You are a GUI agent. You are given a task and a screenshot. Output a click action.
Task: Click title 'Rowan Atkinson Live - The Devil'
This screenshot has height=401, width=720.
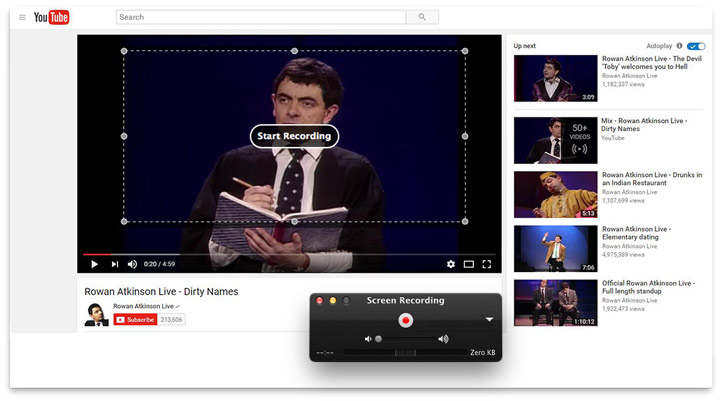(652, 62)
